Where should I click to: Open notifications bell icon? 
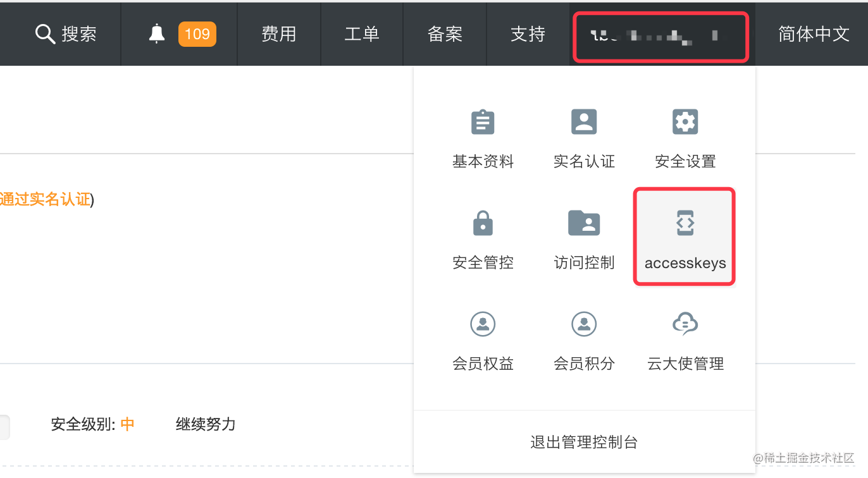156,34
